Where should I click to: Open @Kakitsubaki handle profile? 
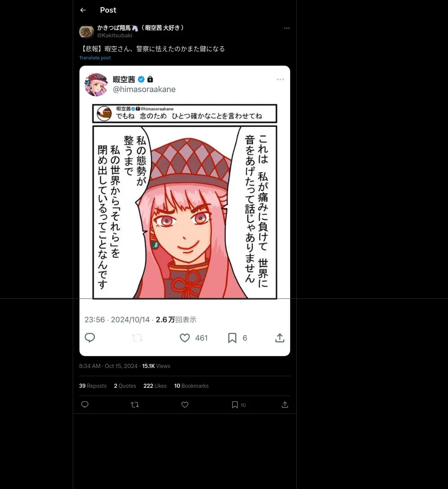pos(115,35)
